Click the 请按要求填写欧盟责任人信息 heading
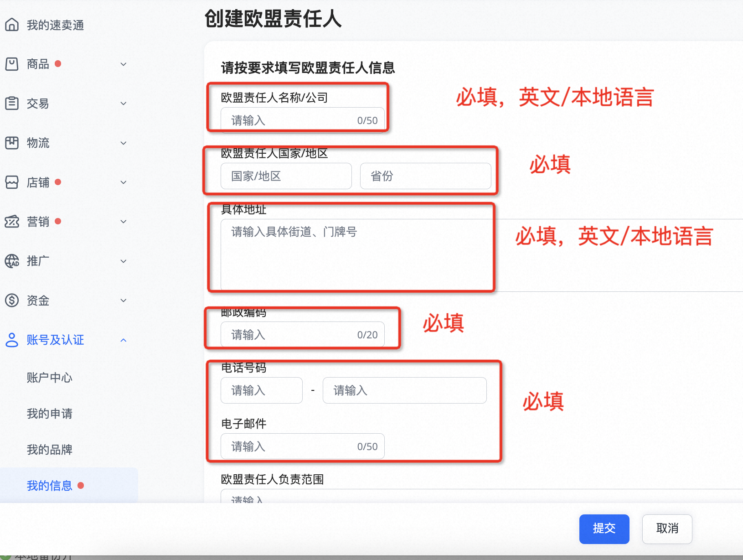The image size is (743, 560). click(x=308, y=68)
